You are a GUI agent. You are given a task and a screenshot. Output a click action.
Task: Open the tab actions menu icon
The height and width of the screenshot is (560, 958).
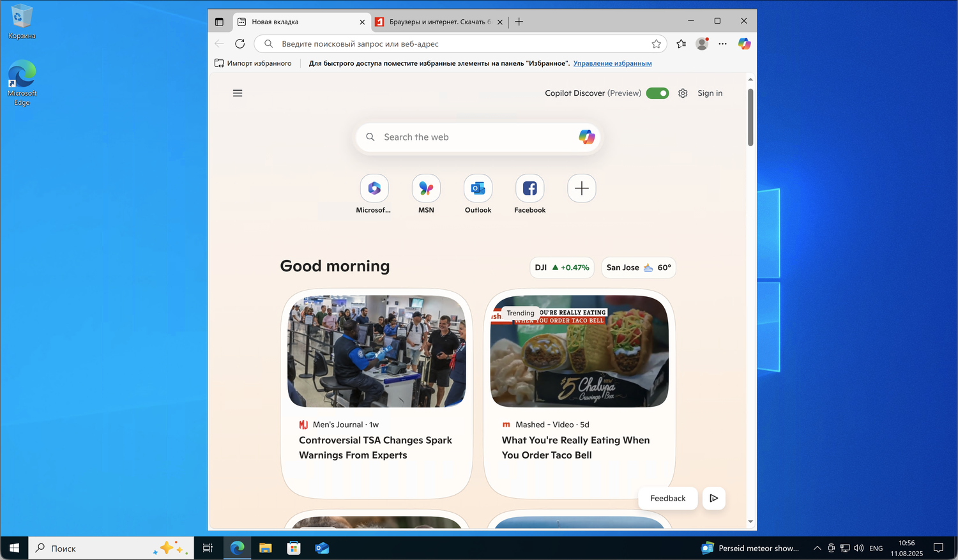pos(219,22)
